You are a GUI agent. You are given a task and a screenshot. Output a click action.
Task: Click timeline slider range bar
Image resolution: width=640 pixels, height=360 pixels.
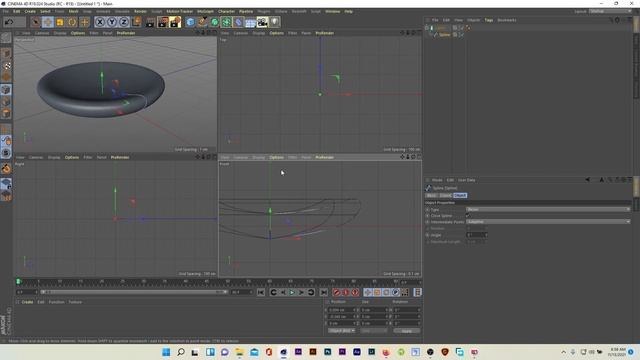(133, 292)
